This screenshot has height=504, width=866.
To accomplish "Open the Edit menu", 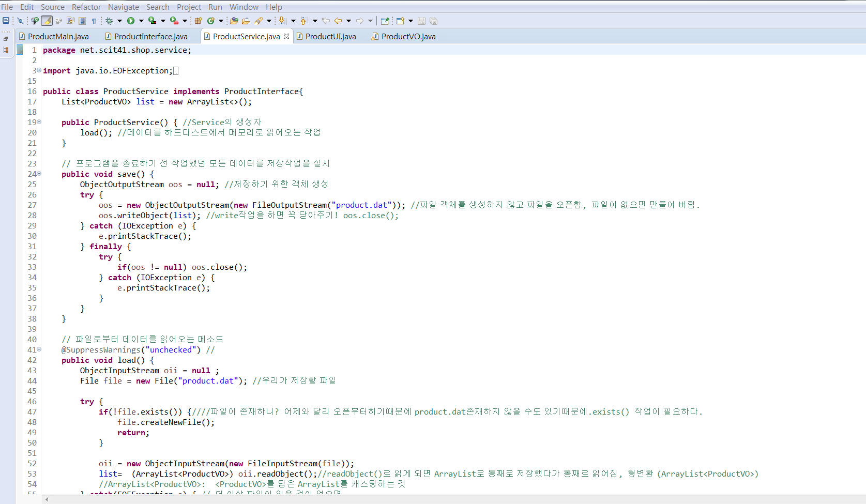I will (27, 7).
